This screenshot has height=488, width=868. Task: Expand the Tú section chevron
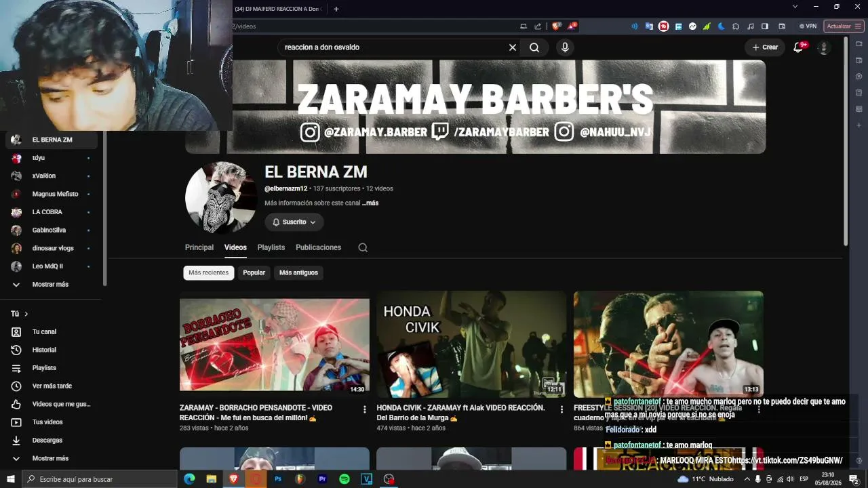pyautogui.click(x=26, y=314)
